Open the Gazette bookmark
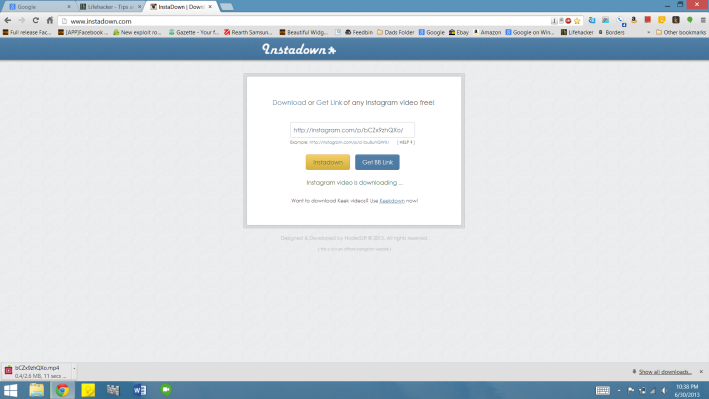 point(194,32)
